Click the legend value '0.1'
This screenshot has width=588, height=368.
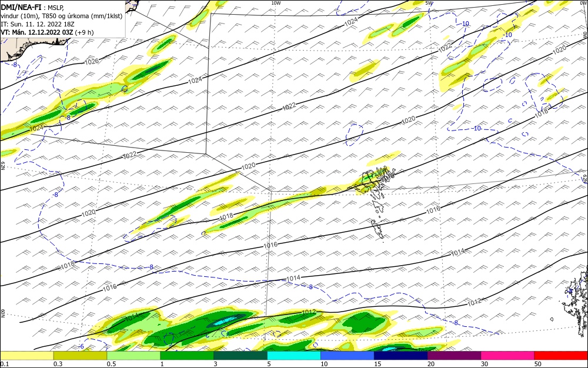pyautogui.click(x=5, y=364)
